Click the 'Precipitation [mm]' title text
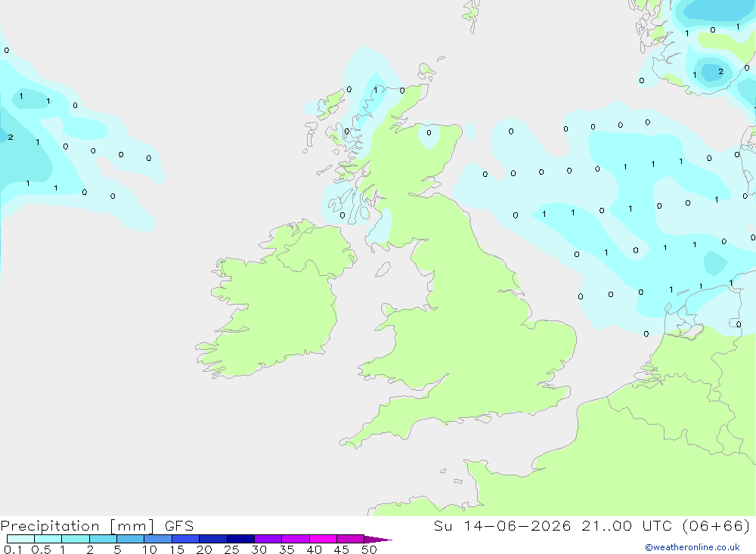 [77, 526]
